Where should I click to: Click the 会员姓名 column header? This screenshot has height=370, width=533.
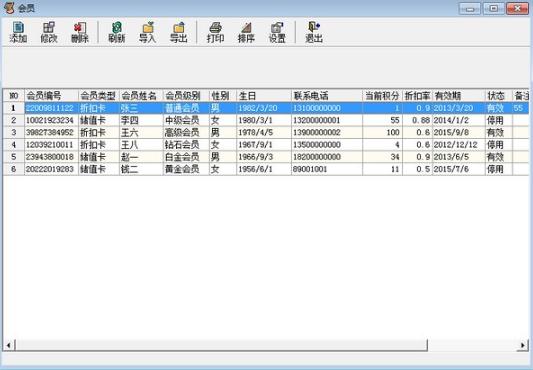click(x=141, y=96)
